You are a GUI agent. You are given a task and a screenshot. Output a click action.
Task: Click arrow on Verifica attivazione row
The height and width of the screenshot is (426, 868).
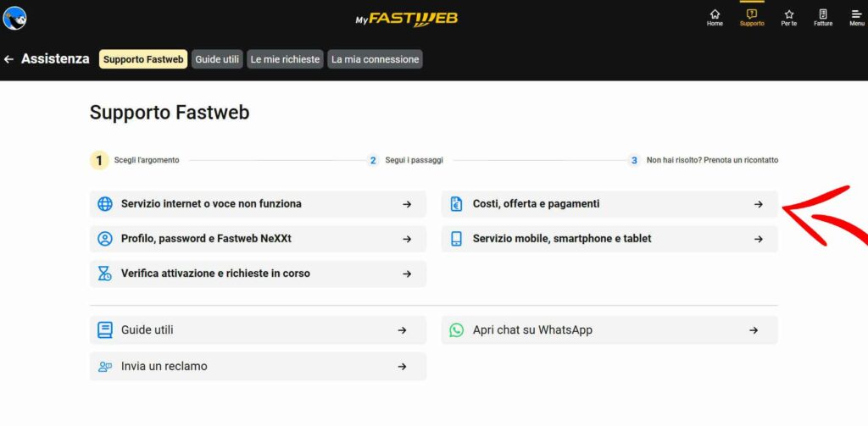coord(407,274)
